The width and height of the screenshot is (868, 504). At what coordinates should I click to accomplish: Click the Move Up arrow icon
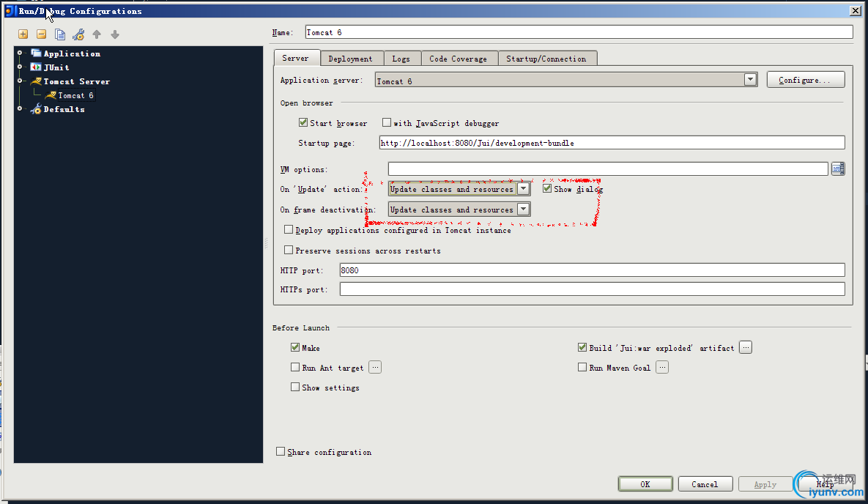pos(97,34)
